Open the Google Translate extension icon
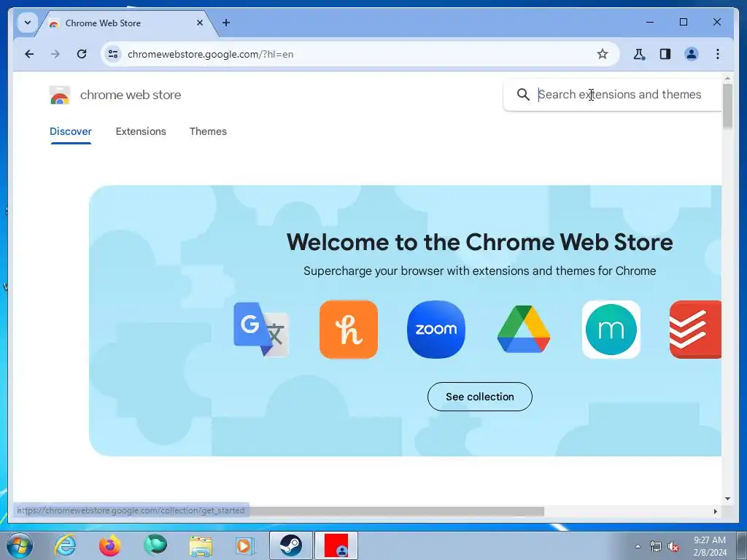This screenshot has width=747, height=560. (261, 330)
